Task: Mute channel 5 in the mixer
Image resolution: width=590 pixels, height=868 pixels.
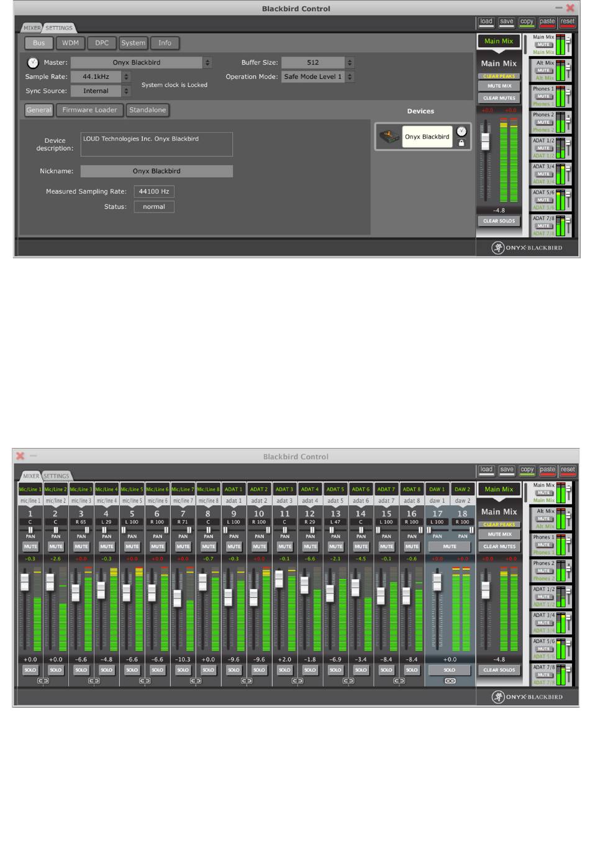Action: 132,547
